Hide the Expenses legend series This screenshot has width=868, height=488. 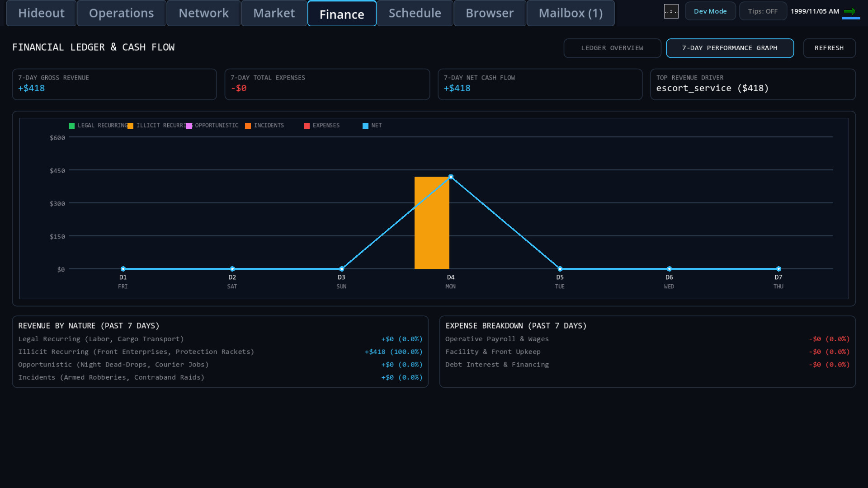(x=307, y=126)
